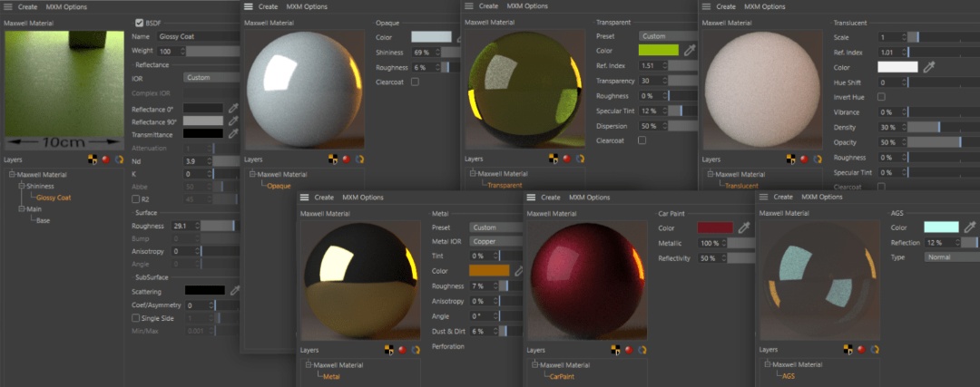Enable Clearcoat checkbox in Transparent panel
The height and width of the screenshot is (387, 980).
[642, 140]
